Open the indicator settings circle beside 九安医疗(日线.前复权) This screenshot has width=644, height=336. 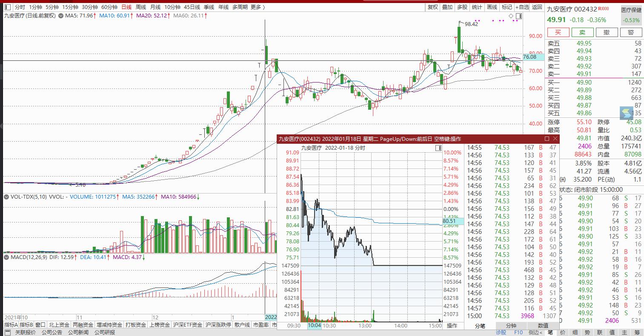click(61, 16)
